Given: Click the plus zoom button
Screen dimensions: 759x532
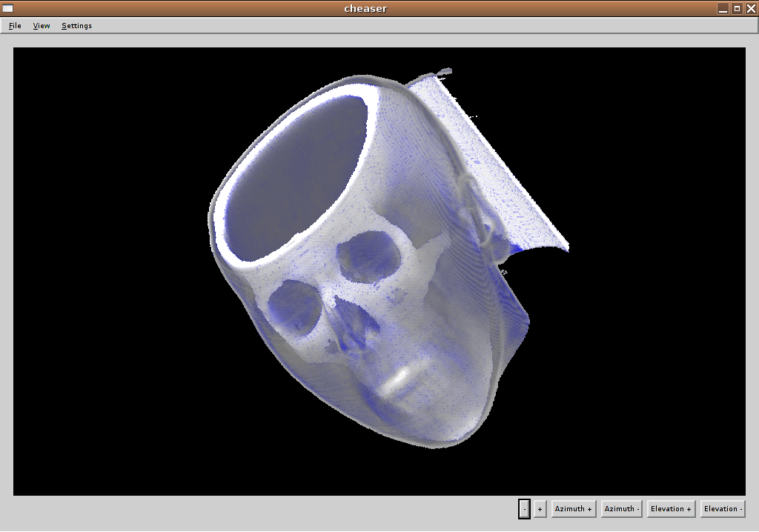Looking at the screenshot, I should (x=540, y=509).
